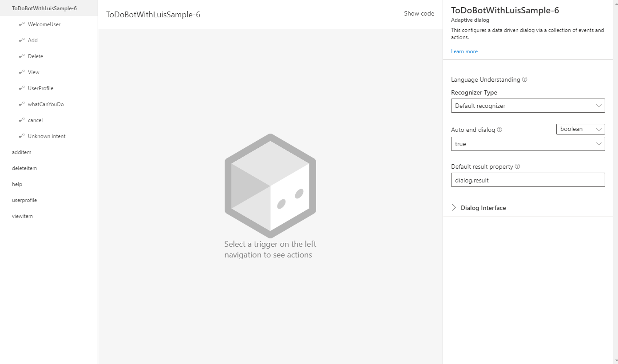The width and height of the screenshot is (618, 364).
Task: Open the userprofile dialog
Action: tap(49, 200)
